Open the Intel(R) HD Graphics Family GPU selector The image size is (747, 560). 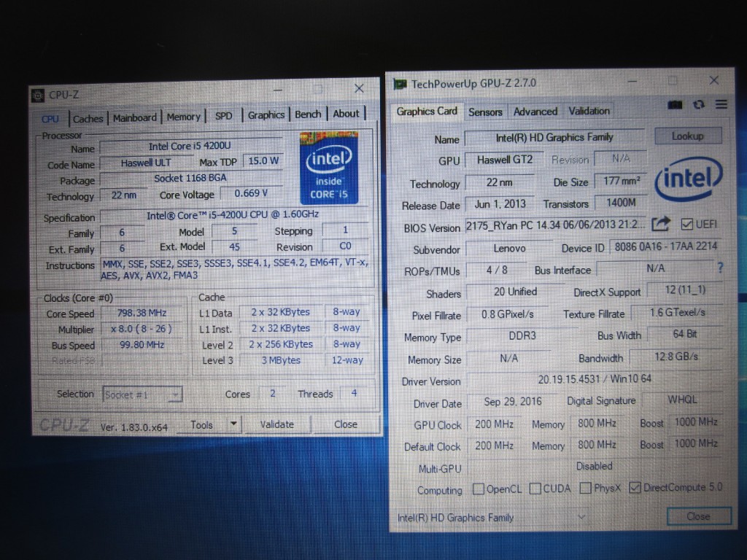[492, 517]
